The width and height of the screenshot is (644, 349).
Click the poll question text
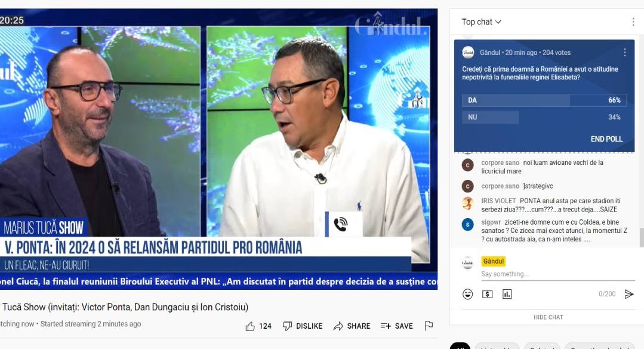point(540,73)
